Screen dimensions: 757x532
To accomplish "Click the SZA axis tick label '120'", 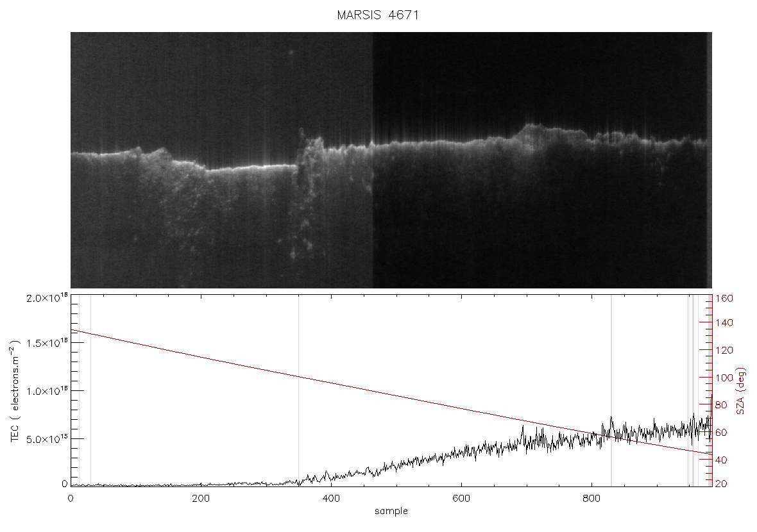I will pyautogui.click(x=724, y=351).
